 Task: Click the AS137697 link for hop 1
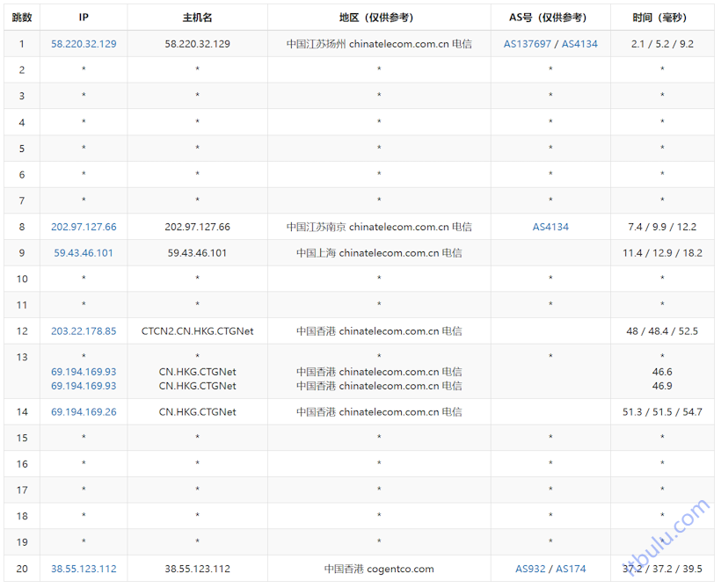click(525, 43)
